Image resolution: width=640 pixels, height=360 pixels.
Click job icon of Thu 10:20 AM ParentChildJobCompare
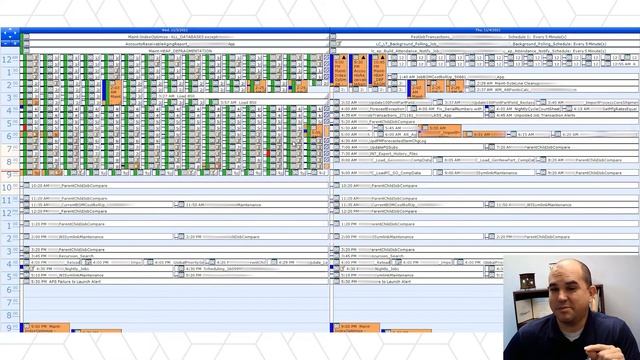pos(336,186)
